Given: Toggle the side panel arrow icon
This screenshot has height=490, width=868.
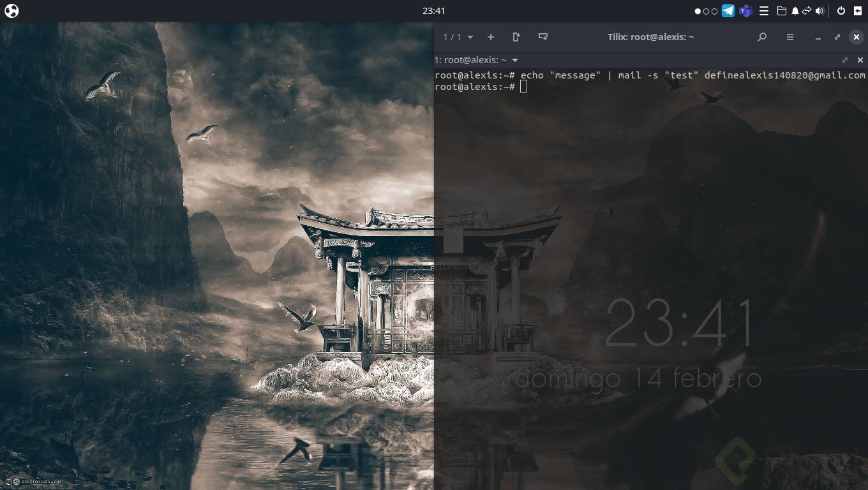Looking at the screenshot, I should tap(858, 11).
